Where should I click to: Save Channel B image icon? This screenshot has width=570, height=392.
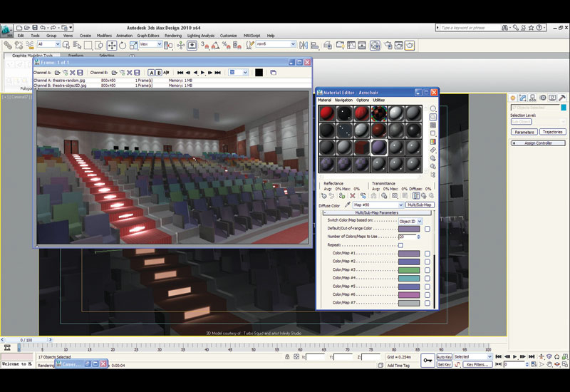[137, 73]
